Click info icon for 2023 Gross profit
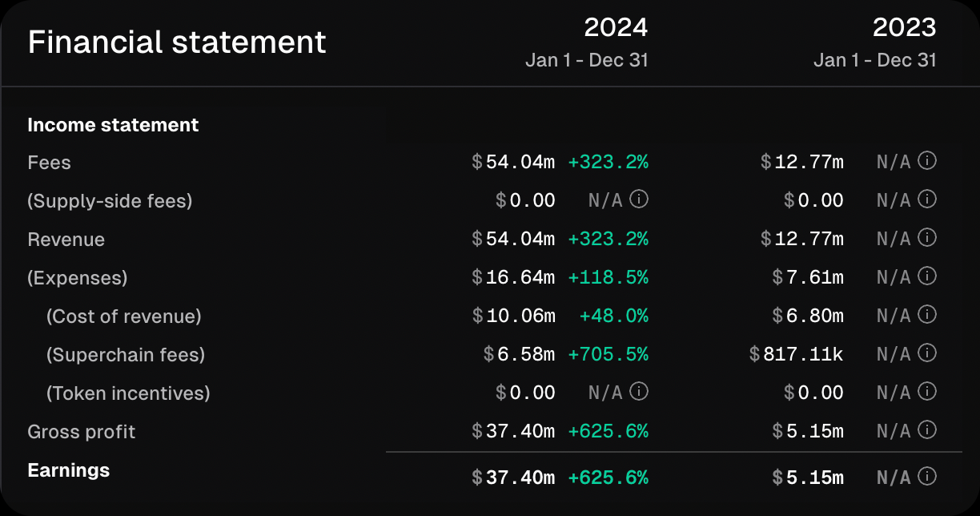This screenshot has width=980, height=516. 927,430
